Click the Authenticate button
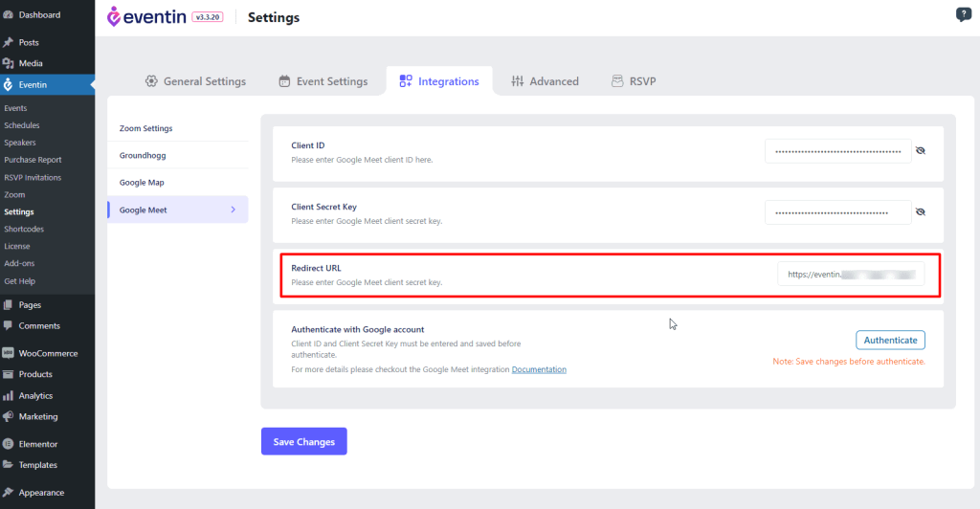 [x=890, y=340]
